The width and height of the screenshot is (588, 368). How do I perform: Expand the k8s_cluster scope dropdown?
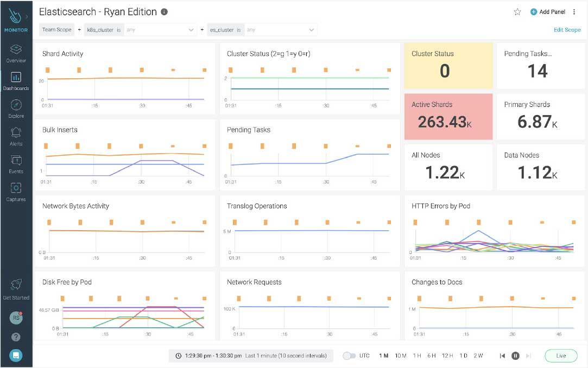pyautogui.click(x=191, y=30)
